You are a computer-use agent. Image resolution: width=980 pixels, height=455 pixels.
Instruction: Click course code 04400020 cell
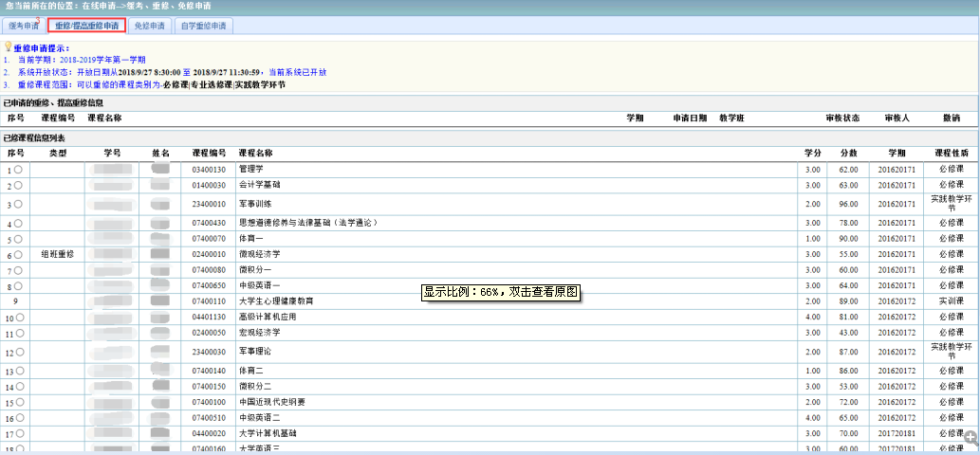209,433
